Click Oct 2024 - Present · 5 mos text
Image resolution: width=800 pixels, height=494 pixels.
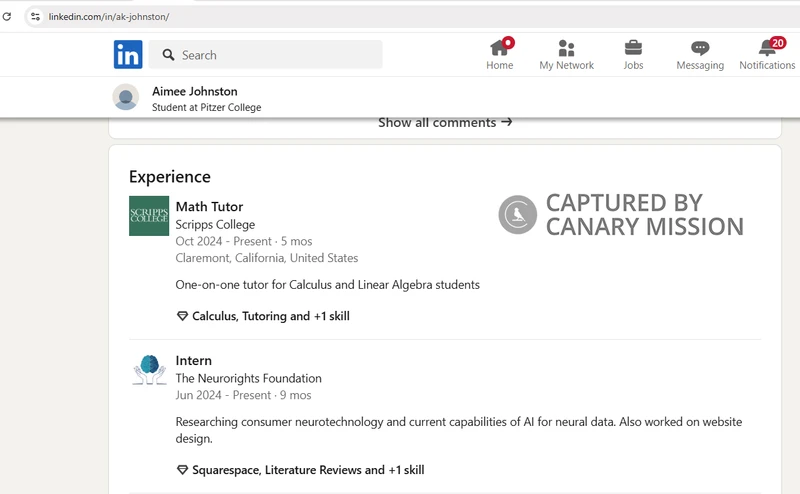(244, 241)
